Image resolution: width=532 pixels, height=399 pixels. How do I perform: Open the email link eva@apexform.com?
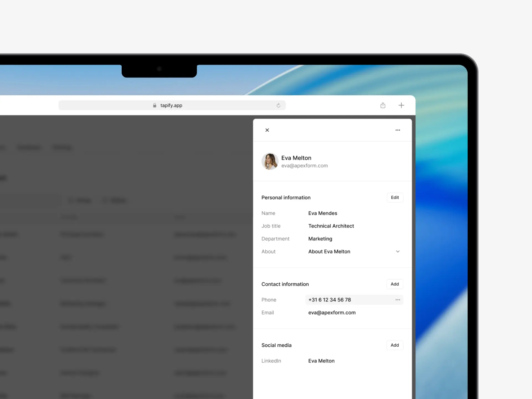(332, 313)
